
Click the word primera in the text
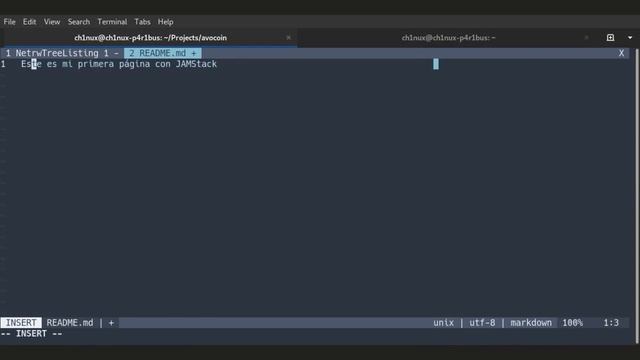tap(96, 64)
